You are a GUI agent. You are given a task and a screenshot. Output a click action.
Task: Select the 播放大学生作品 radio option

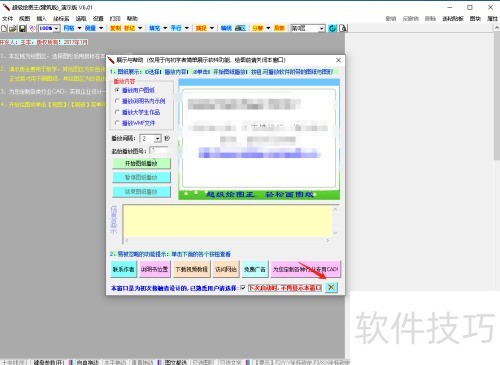(x=137, y=112)
